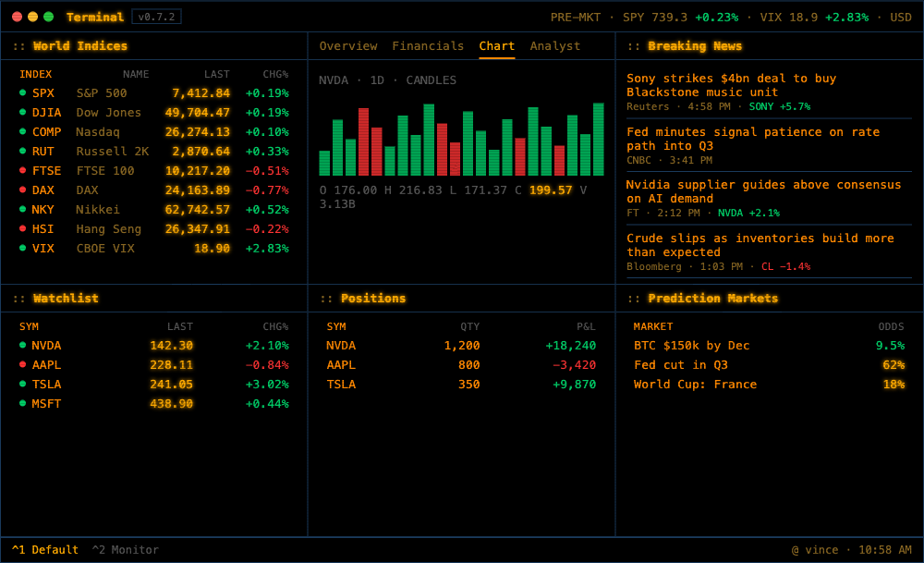Viewport: 924px width, 563px height.
Task: Click the VIX change value +2.83% in indices
Action: click(x=267, y=249)
